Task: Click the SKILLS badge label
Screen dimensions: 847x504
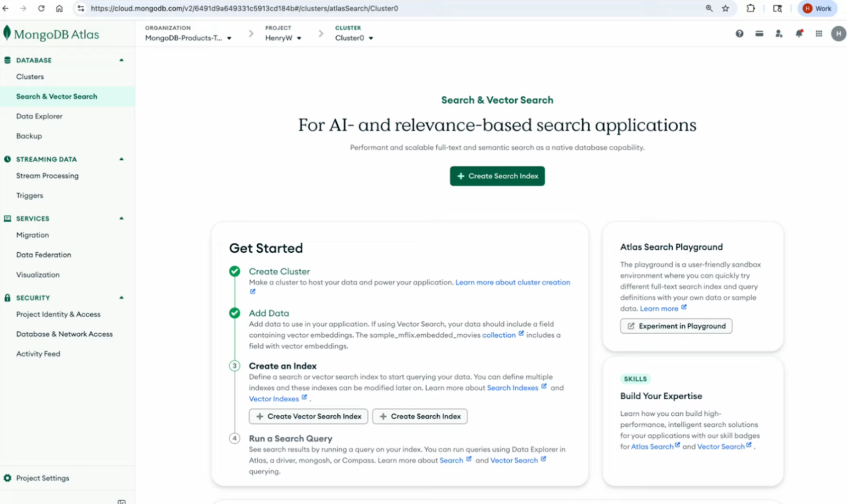Action: (x=635, y=379)
